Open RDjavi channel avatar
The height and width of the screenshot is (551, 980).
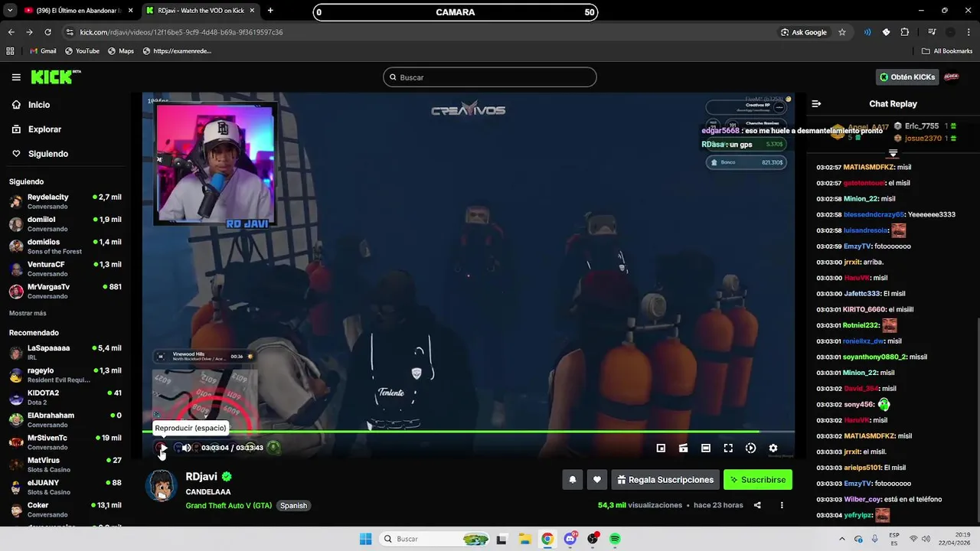162,486
